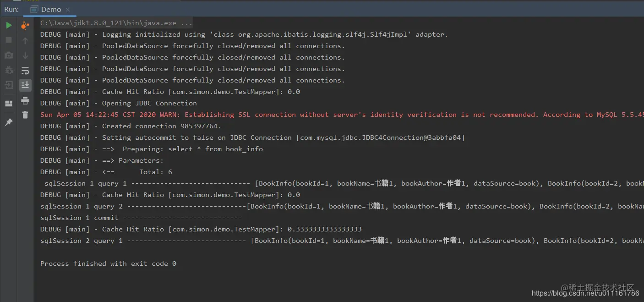The height and width of the screenshot is (302, 644).
Task: Click the 'sqlSession 2 query 1' output line
Action: pyautogui.click(x=342, y=241)
